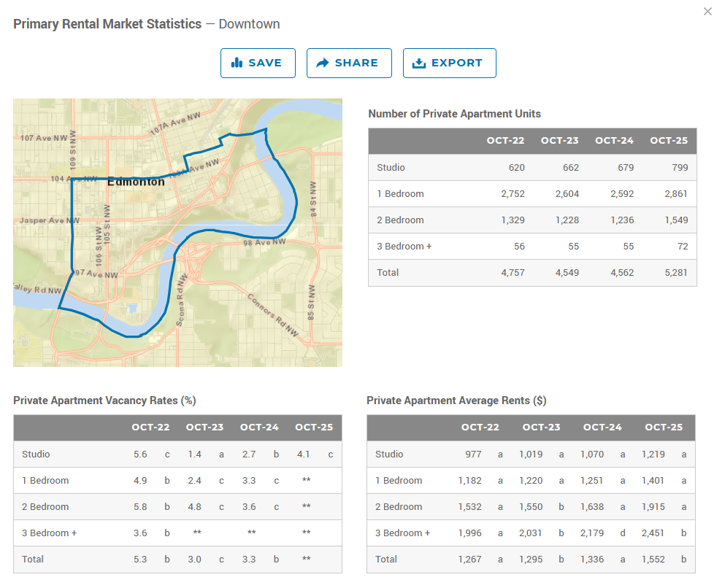
Task: Click Studio row label in Apartment Units table
Action: tap(391, 168)
